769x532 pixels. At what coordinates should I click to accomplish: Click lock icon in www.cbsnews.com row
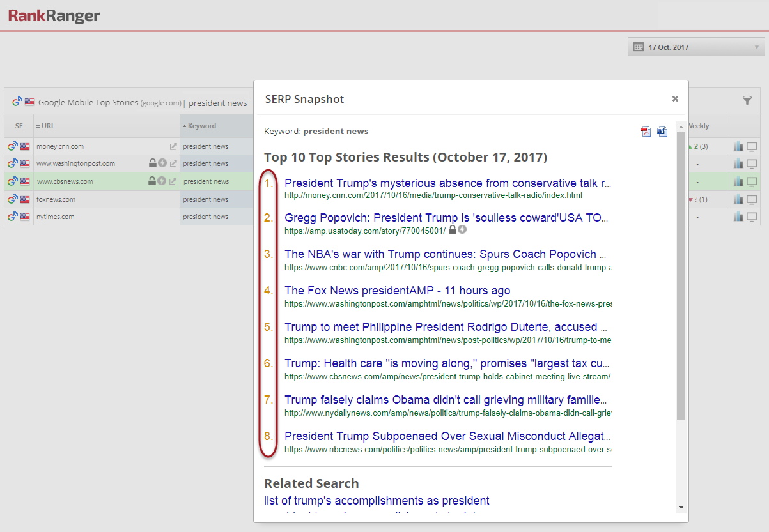coord(152,181)
